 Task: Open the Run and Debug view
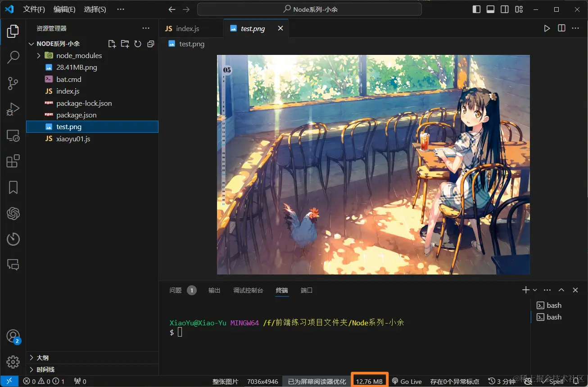tap(13, 109)
